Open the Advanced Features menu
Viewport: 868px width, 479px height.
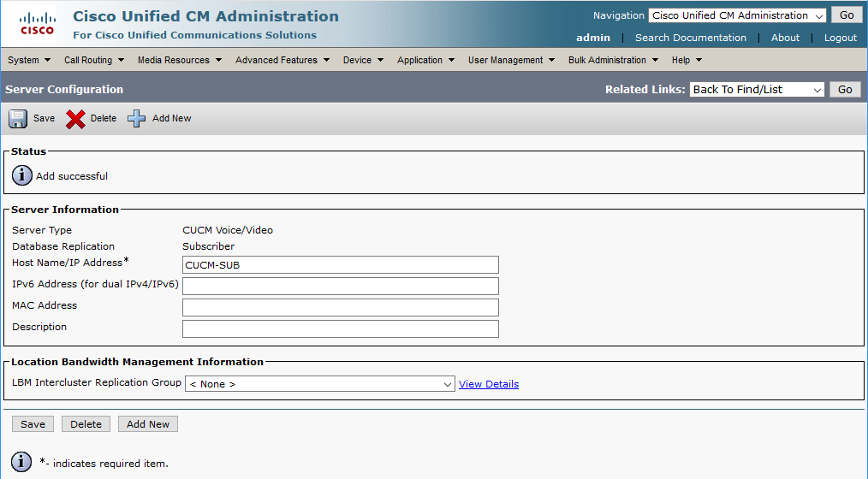pyautogui.click(x=282, y=60)
